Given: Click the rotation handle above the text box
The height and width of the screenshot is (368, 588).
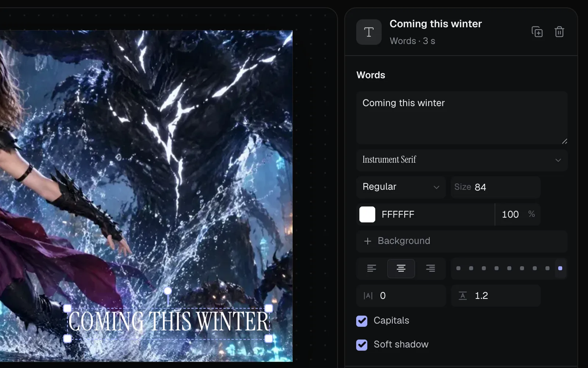Looking at the screenshot, I should (168, 291).
